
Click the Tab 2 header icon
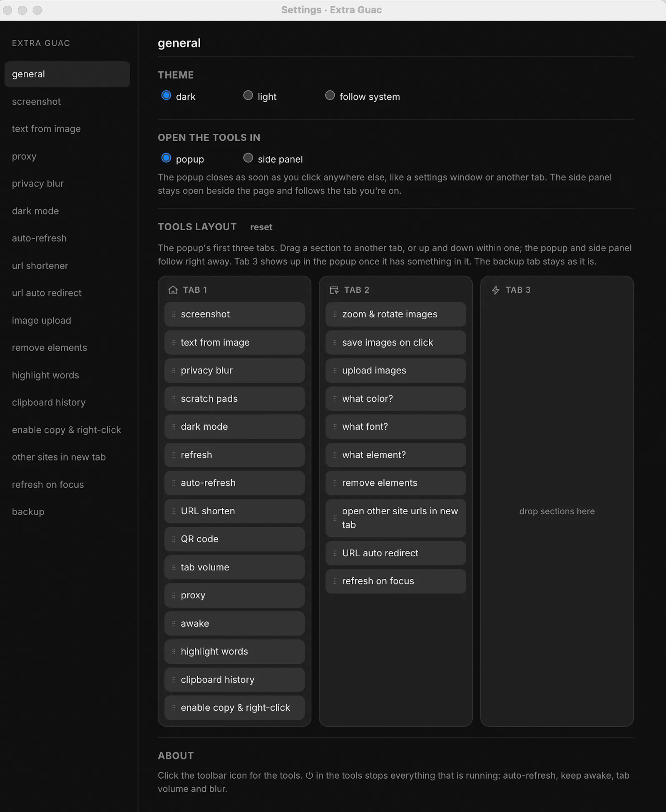point(334,290)
